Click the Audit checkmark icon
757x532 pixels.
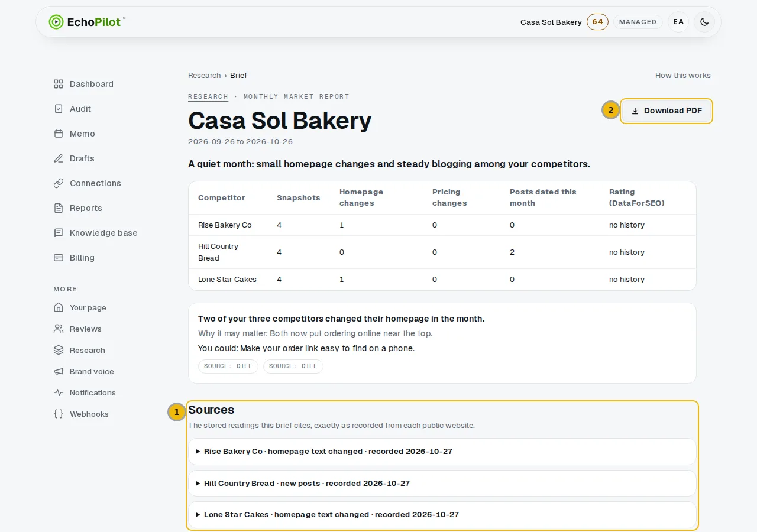[x=59, y=109]
